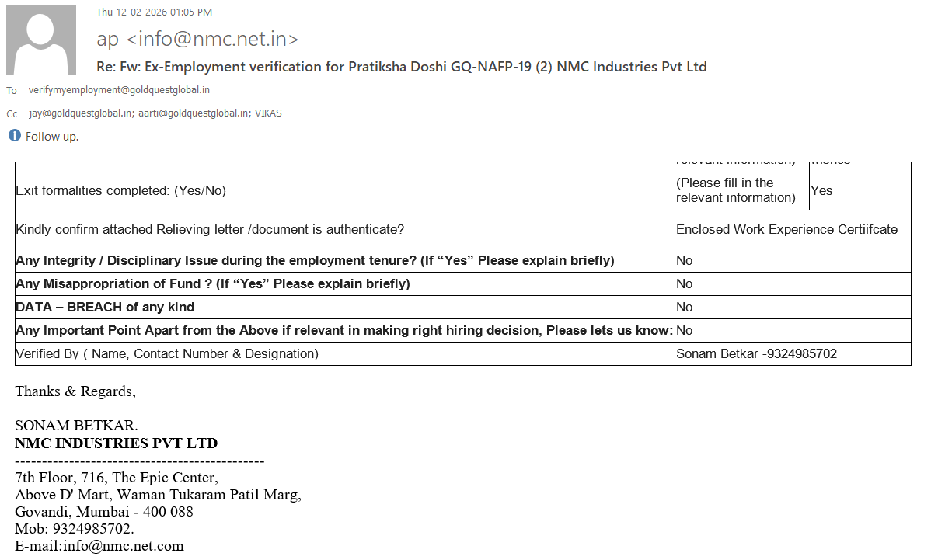This screenshot has width=945, height=560.
Task: Click the Sonam Betkar -9324985702 cell
Action: (756, 354)
